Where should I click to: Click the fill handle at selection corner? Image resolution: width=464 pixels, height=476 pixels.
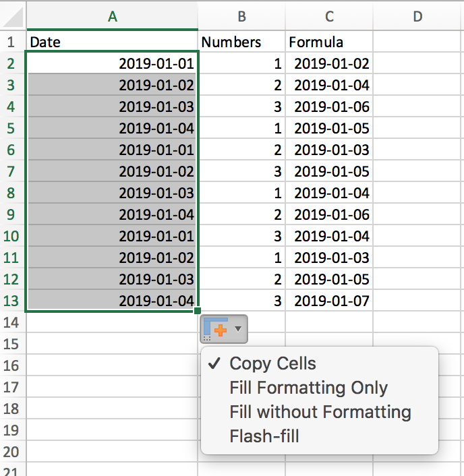(197, 311)
